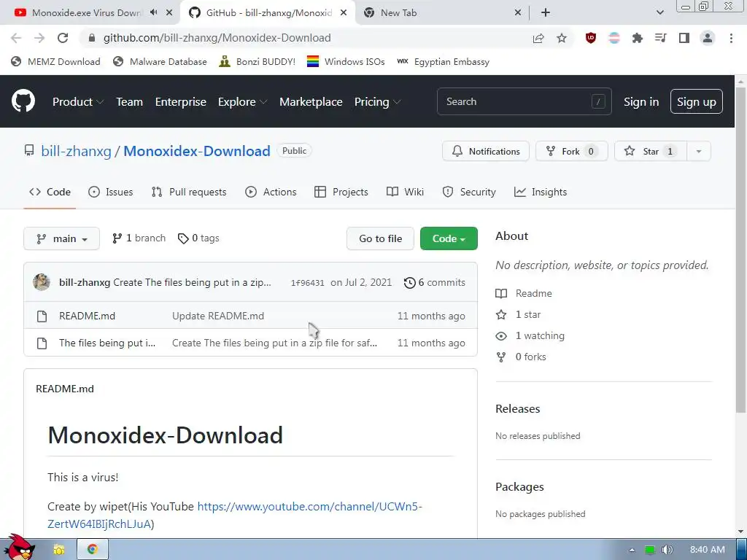View the 6 commits history

tap(435, 282)
